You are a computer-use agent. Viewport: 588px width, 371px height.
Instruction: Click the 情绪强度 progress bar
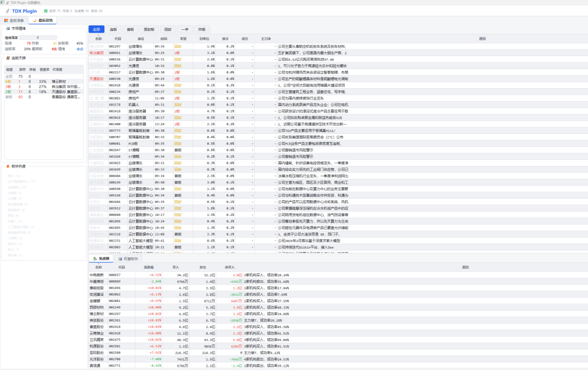[x=38, y=38]
